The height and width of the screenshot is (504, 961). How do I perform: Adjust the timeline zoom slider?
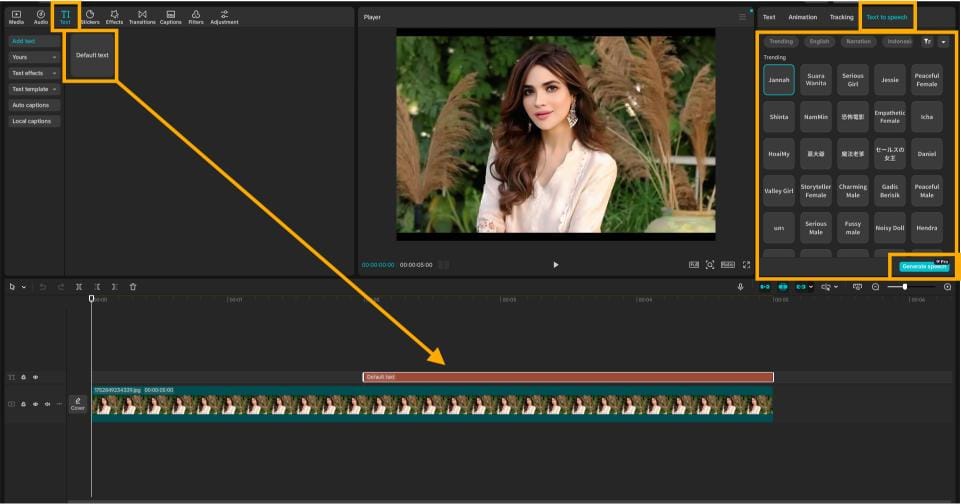[905, 287]
